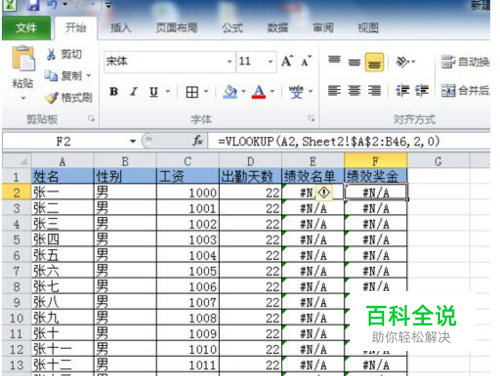Image resolution: width=500 pixels, height=376 pixels.
Task: Switch to 开始 Home tab
Action: pyautogui.click(x=76, y=28)
